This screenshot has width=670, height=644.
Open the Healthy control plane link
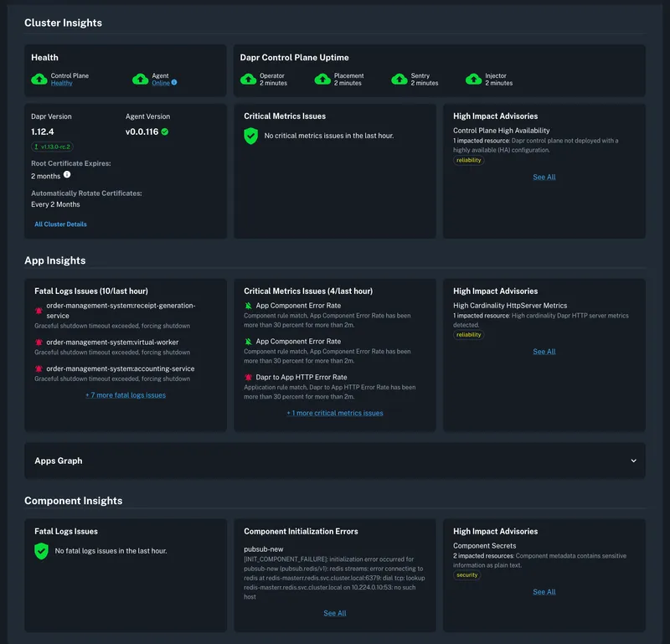point(61,84)
